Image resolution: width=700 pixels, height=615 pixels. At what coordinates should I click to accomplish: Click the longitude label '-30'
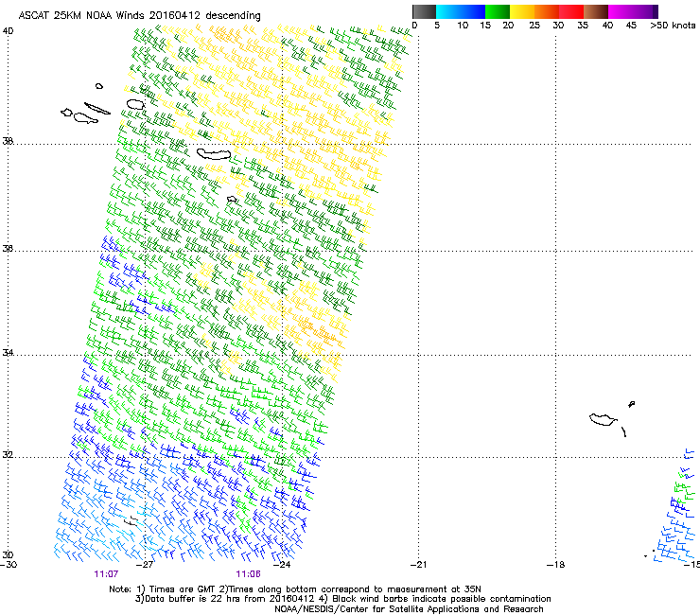pos(9,565)
